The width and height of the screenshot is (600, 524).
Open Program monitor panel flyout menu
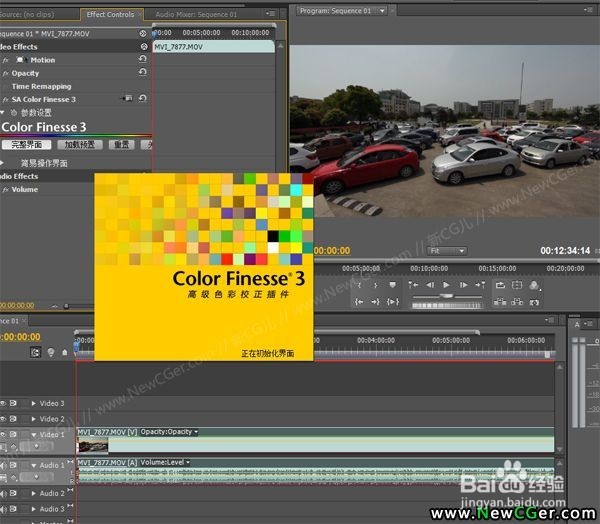589,10
